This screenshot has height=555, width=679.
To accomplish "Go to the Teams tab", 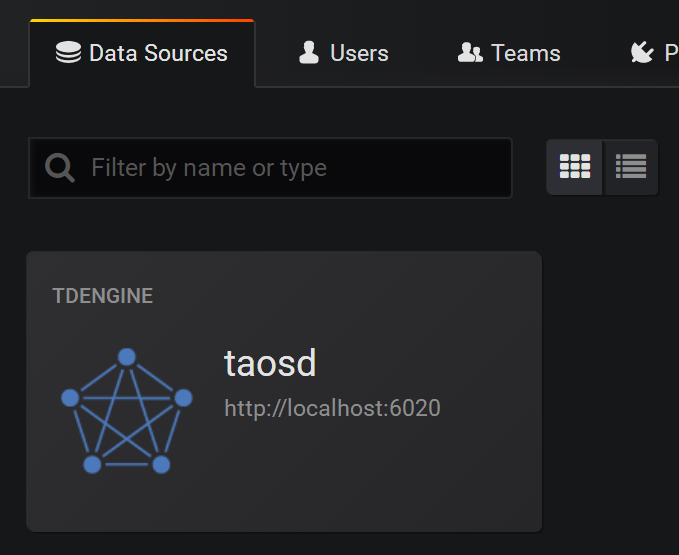I will [x=525, y=54].
